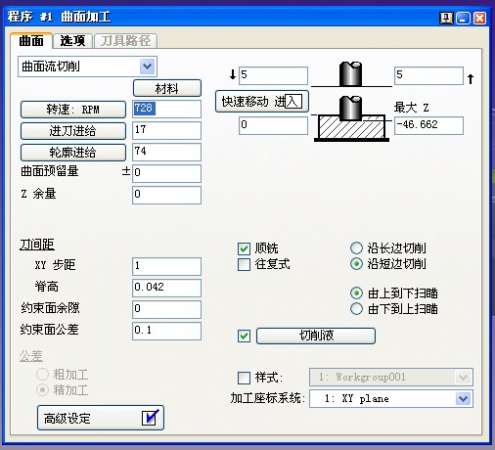
Task: Click the 切削液 button
Action: (316, 335)
